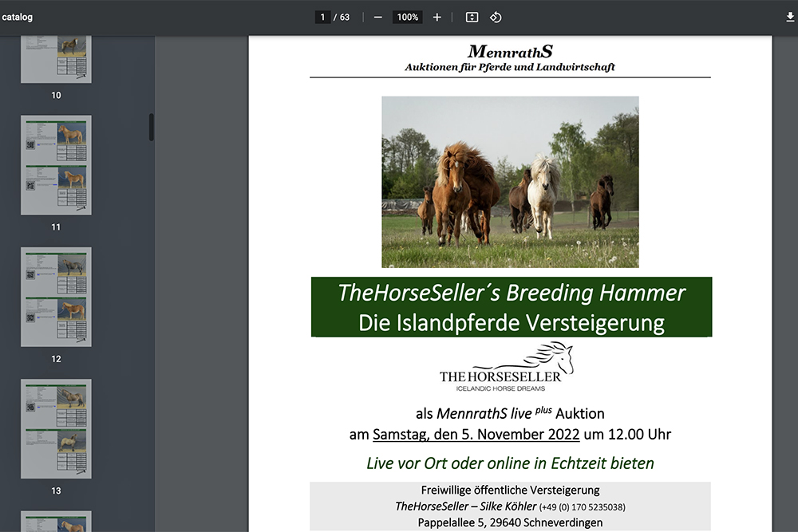Click the zoom in plus icon
The image size is (798, 532).
pos(437,18)
